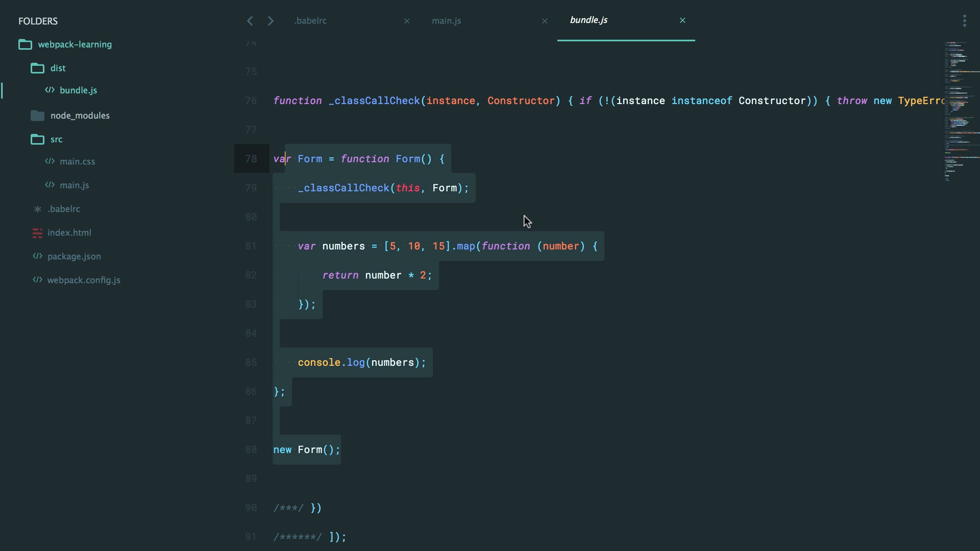This screenshot has height=551, width=980.
Task: Click the node_modules folder icon
Action: [37, 115]
